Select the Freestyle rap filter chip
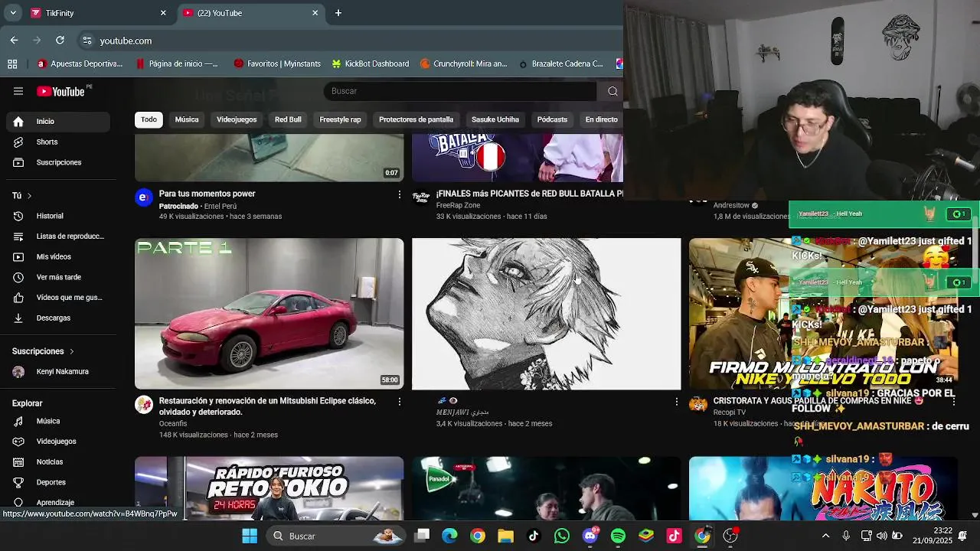Screen dimensions: 980x551 click(340, 119)
